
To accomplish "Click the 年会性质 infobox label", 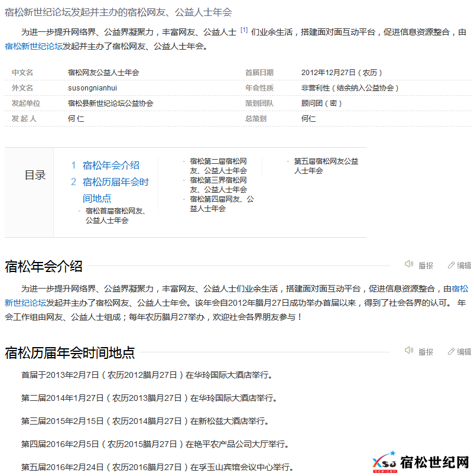I will click(259, 88).
